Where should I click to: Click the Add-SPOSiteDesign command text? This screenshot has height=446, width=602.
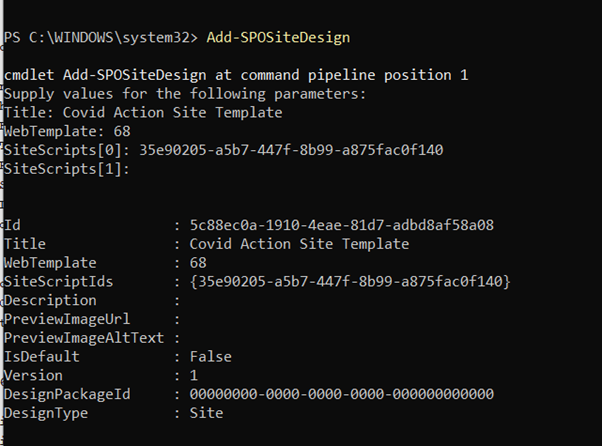278,38
